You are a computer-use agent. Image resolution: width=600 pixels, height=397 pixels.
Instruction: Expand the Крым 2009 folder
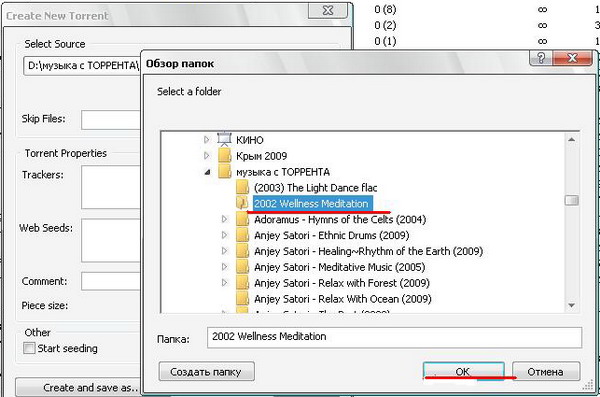coord(207,155)
